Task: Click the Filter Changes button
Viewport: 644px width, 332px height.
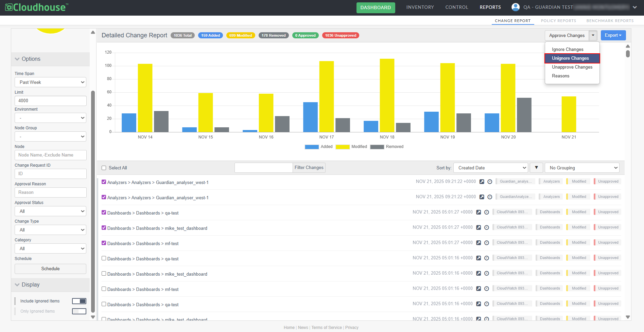Action: pos(309,168)
